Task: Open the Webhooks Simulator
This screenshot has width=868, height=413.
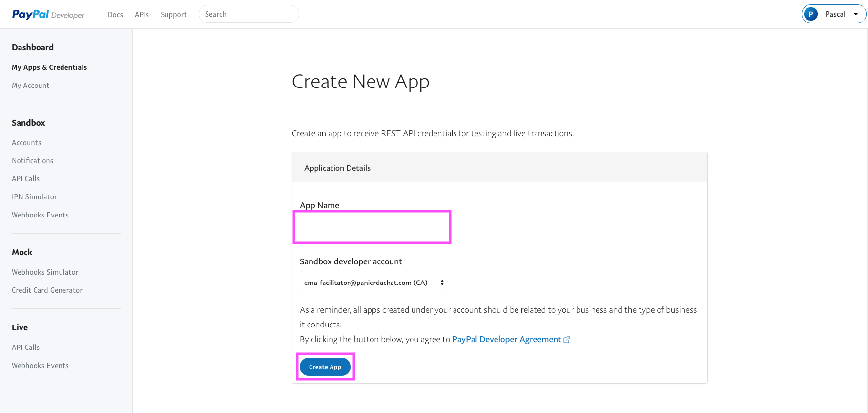Action: 45,272
